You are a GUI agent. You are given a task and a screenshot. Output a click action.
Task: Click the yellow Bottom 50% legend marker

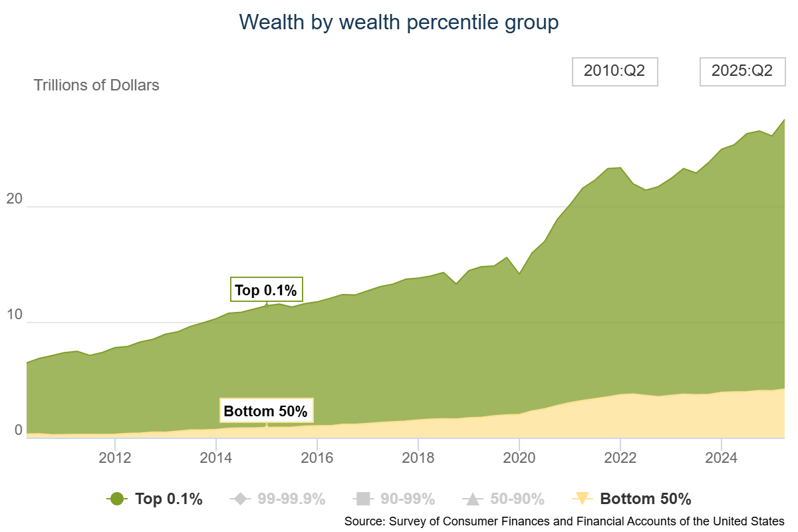click(583, 499)
